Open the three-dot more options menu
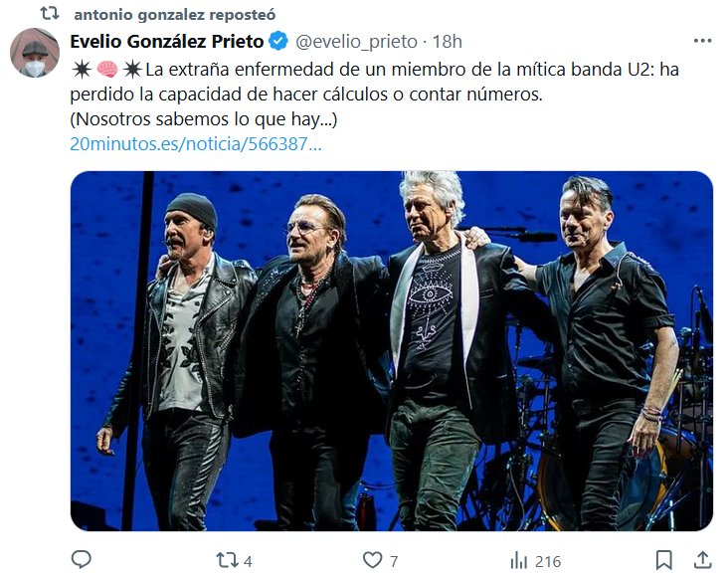This screenshot has height=577, width=728. coord(702,41)
